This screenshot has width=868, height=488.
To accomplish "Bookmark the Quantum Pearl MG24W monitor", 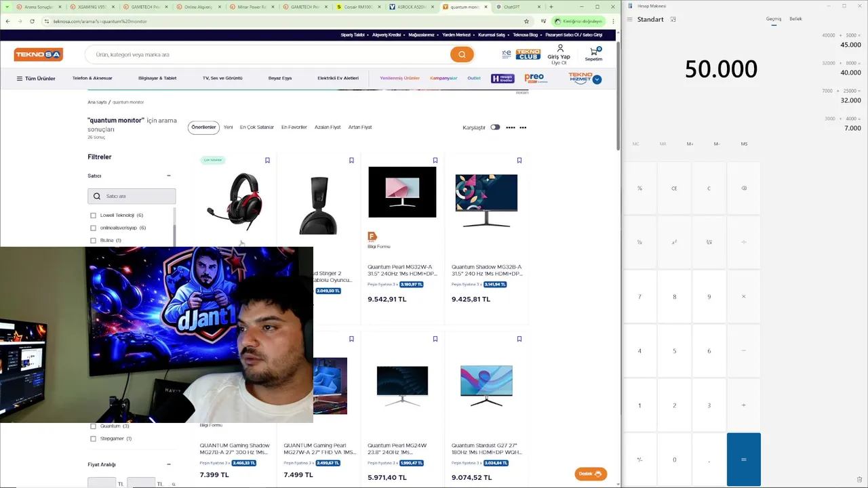I will coord(435,339).
